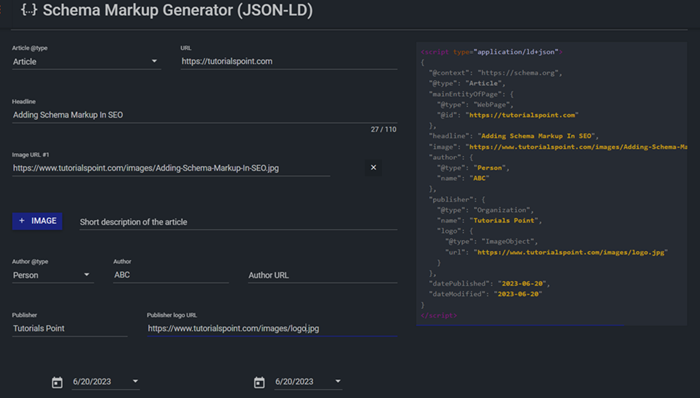Click the Schema Markup Generator (JSON-LD) title
700x398 pixels.
(178, 10)
